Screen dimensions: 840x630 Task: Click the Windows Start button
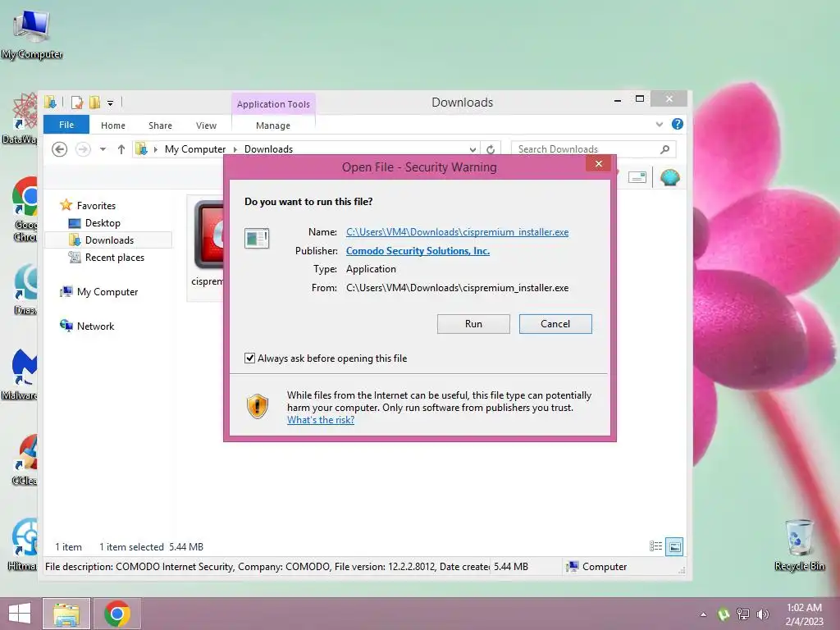[x=20, y=614]
